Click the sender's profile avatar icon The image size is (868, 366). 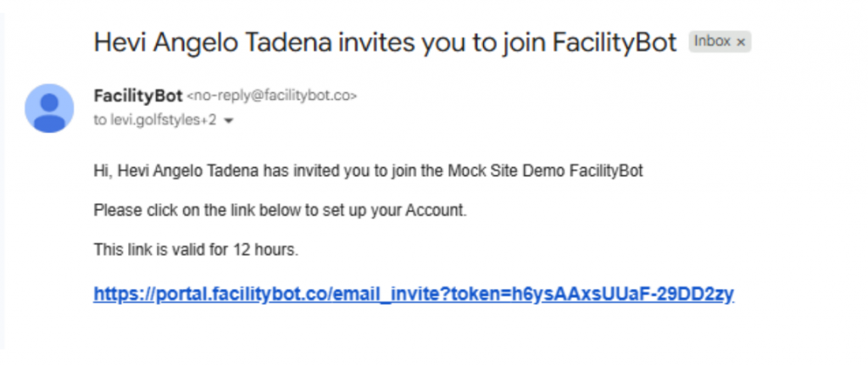point(49,108)
